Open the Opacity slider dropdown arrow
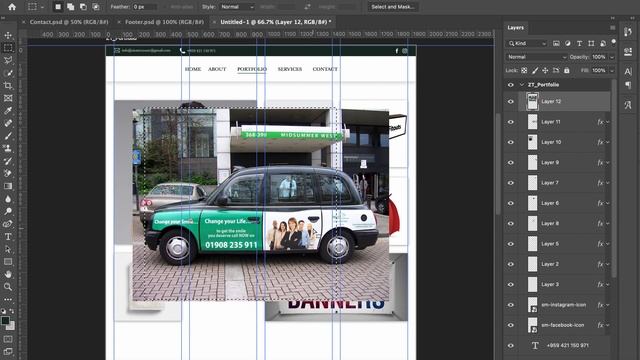 (x=612, y=57)
